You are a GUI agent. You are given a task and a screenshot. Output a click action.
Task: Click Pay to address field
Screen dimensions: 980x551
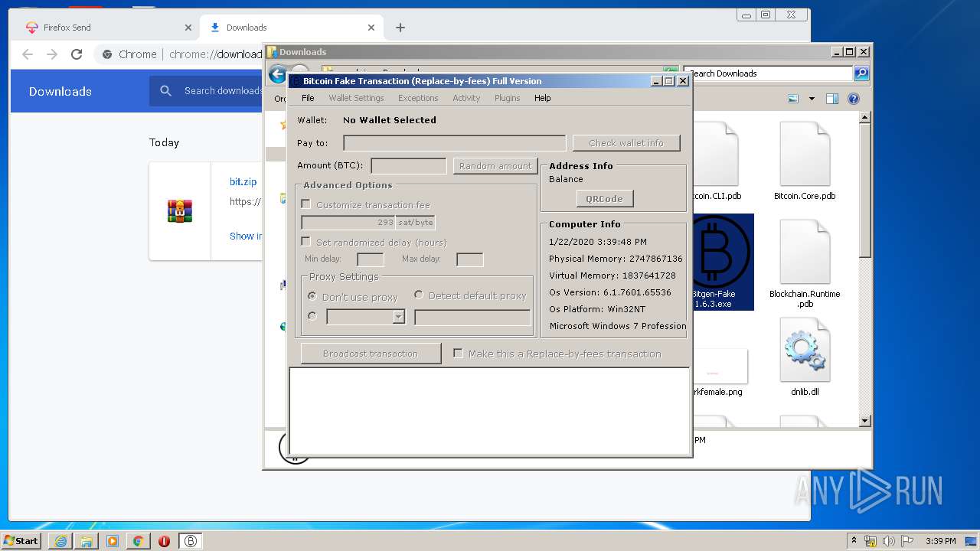point(455,143)
